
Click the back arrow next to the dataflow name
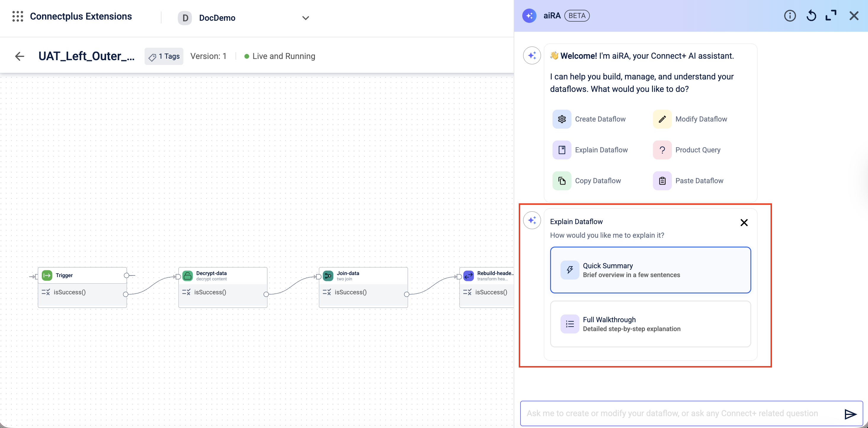click(x=20, y=56)
